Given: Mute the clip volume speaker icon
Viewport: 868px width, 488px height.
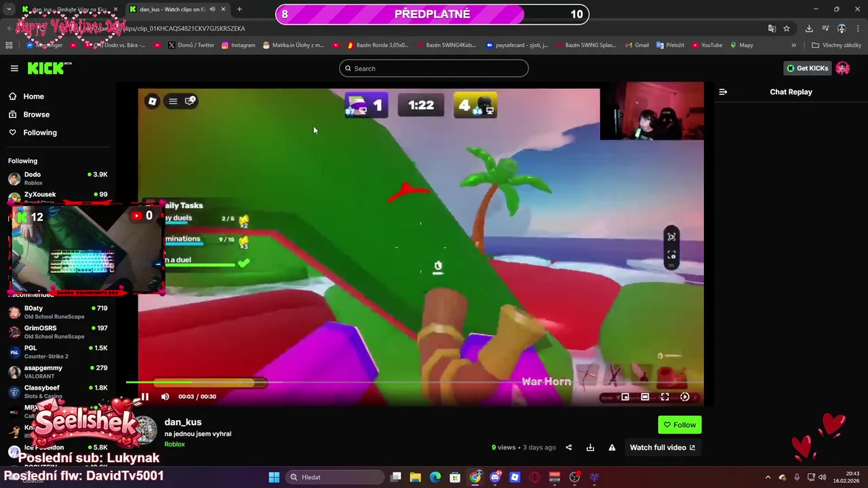Looking at the screenshot, I should pos(165,396).
